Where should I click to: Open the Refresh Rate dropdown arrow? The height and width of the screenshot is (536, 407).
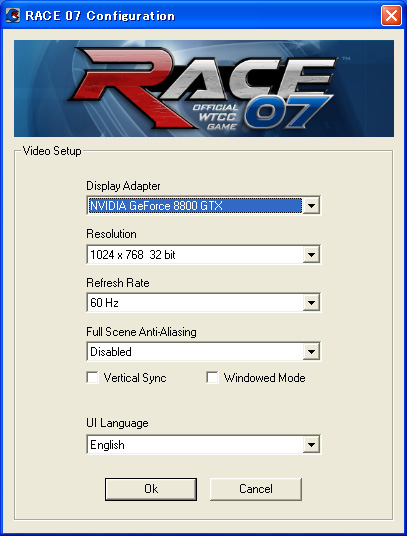[311, 303]
